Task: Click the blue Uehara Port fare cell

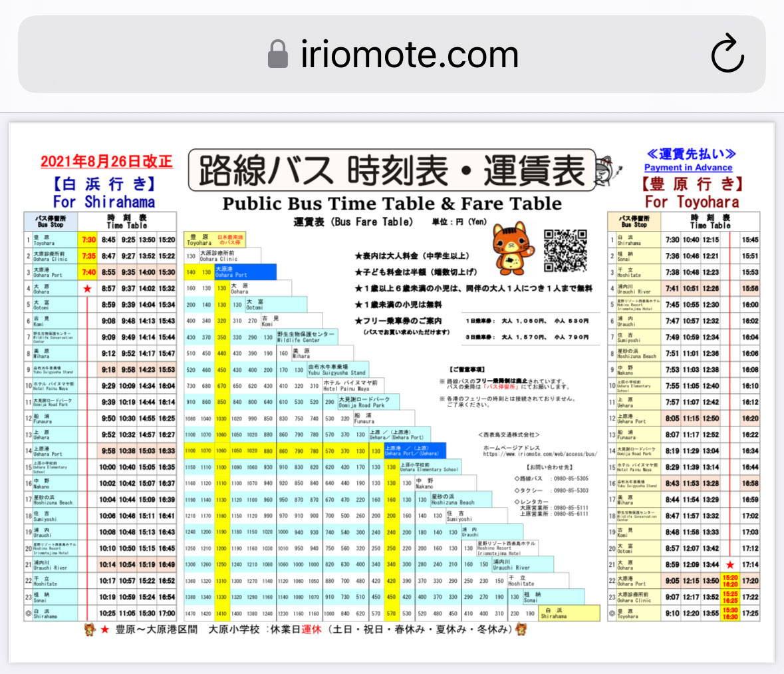Action: (414, 450)
